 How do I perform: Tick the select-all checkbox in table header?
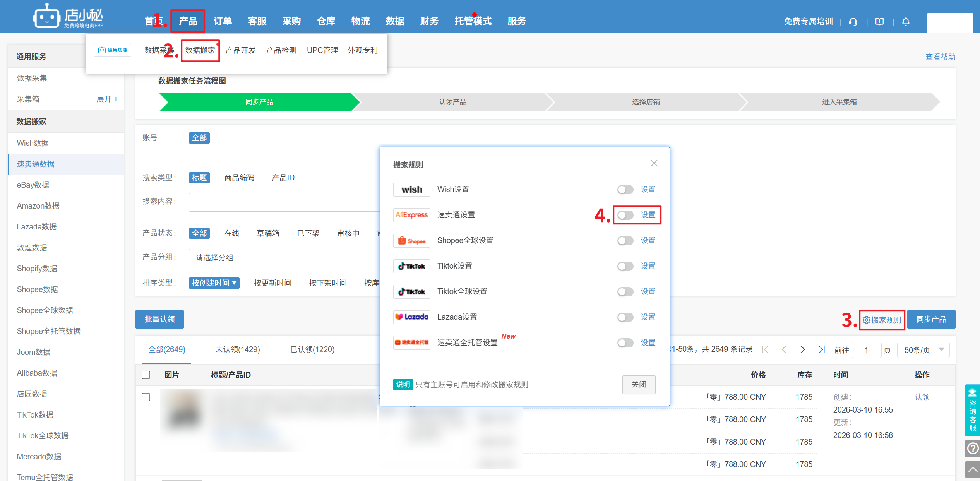(146, 375)
